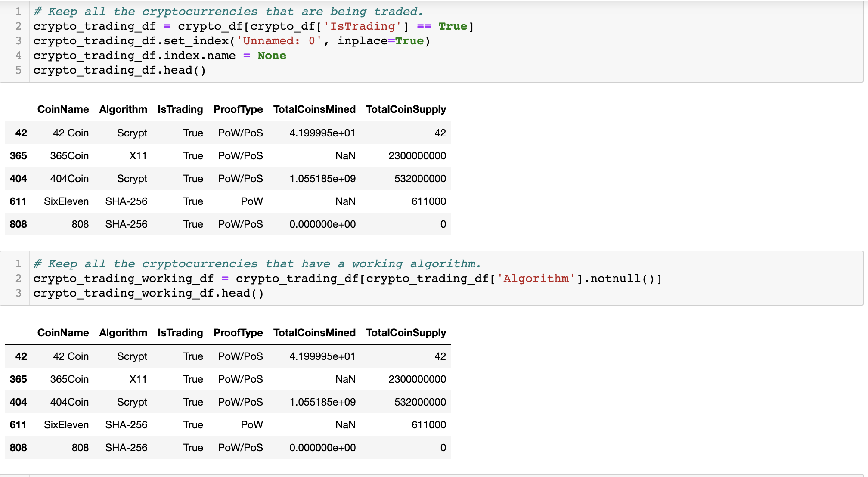Select '365Coin' cell in first table
The height and width of the screenshot is (477, 868).
point(69,156)
